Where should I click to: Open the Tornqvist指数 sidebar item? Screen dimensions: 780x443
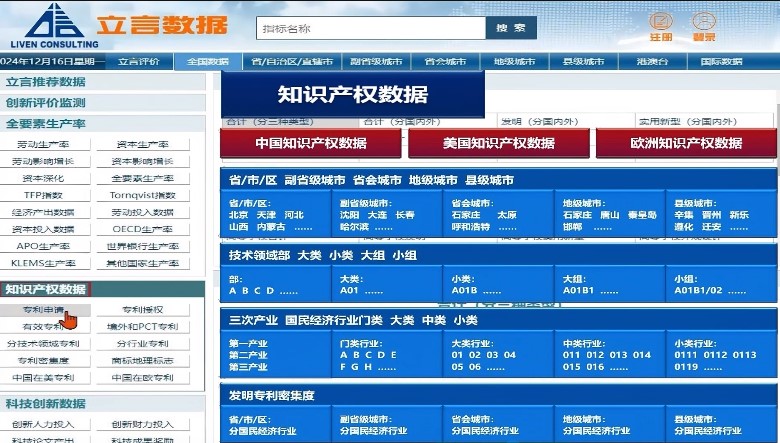pos(142,195)
